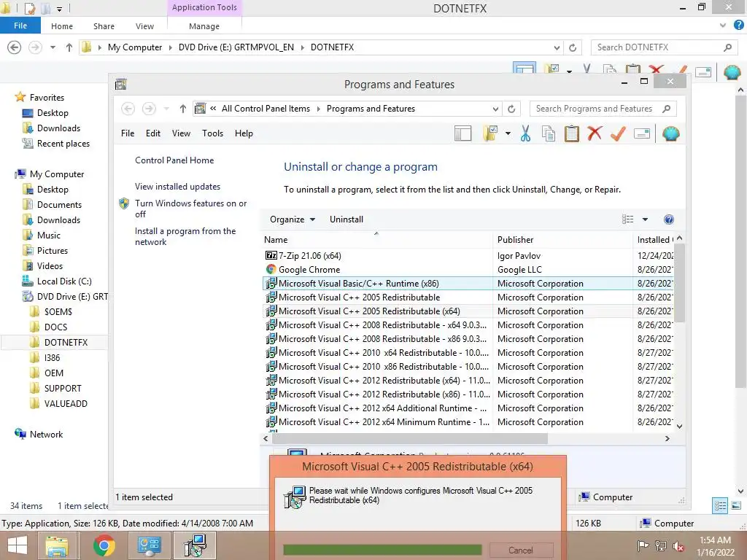This screenshot has height=560, width=747.
Task: Open Turn Windows features on or off
Action: [190, 209]
